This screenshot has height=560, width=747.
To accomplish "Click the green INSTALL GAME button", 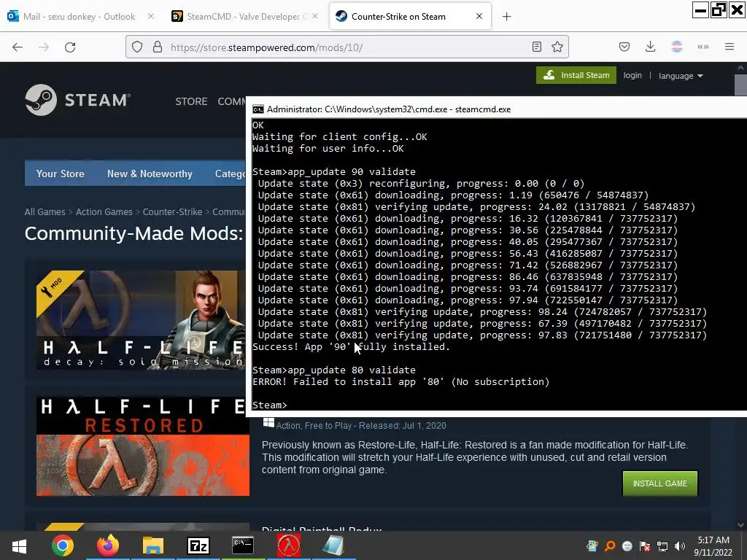I will (x=659, y=483).
